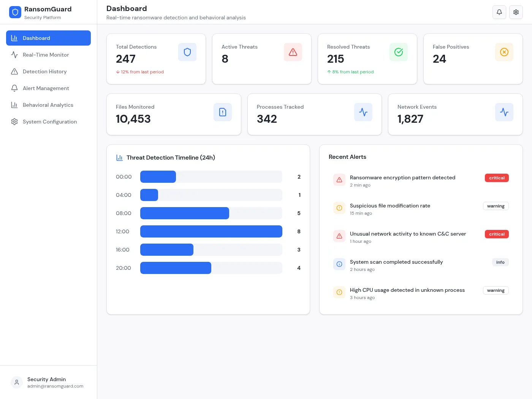The height and width of the screenshot is (399, 532).
Task: Click the Total Detections shield icon
Action: [187, 52]
